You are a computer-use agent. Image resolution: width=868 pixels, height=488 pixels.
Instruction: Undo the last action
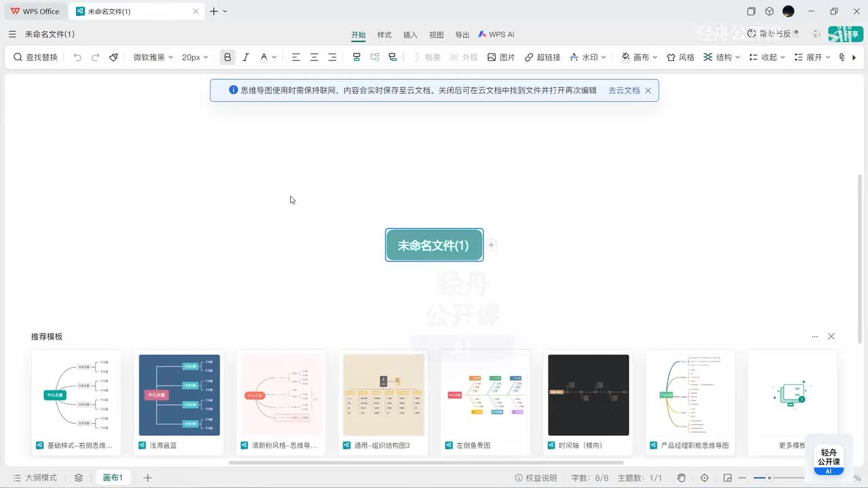[x=77, y=58]
